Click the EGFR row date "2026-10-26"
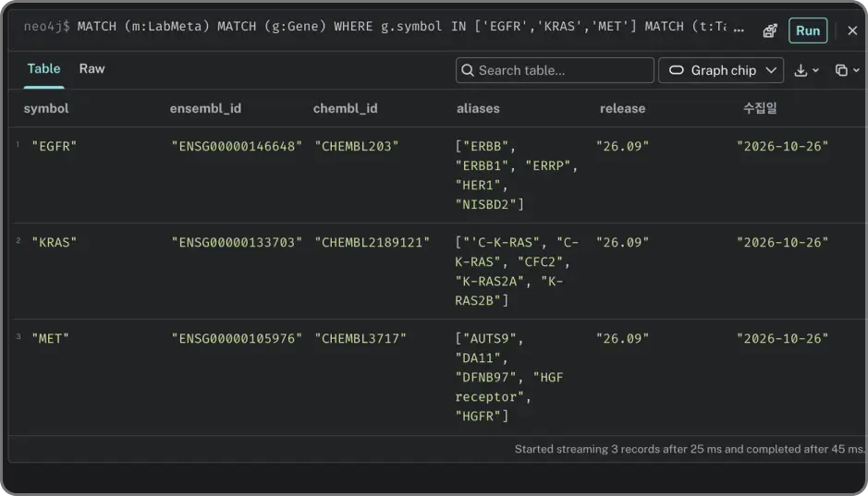Viewport: 868px width, 496px height. (782, 147)
